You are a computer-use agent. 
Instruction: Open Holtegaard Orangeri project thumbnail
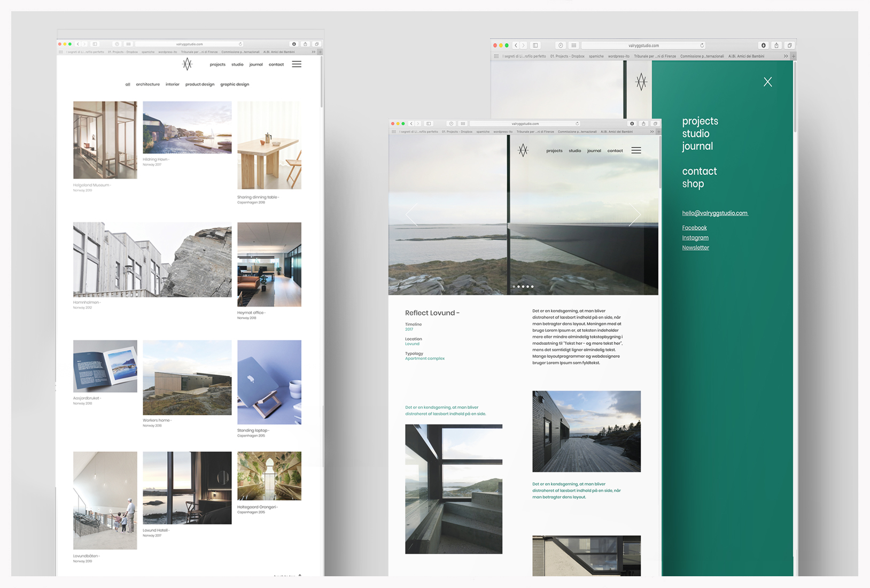coord(269,476)
